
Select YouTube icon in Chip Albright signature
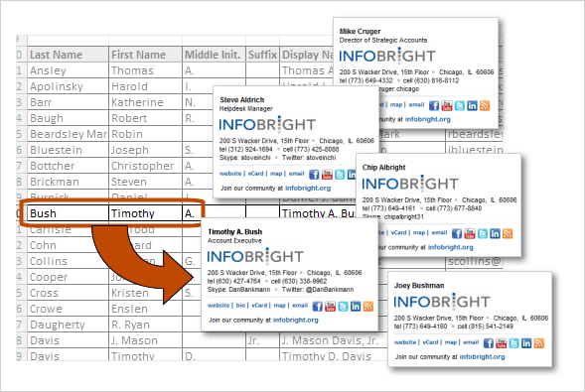tap(470, 233)
